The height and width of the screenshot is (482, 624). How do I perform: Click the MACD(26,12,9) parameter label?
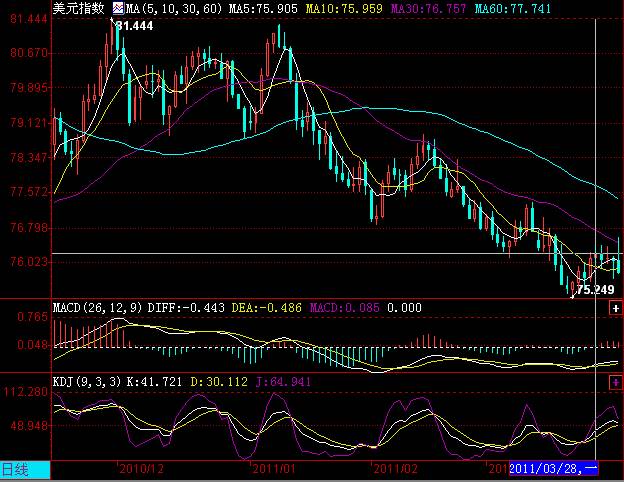point(98,308)
